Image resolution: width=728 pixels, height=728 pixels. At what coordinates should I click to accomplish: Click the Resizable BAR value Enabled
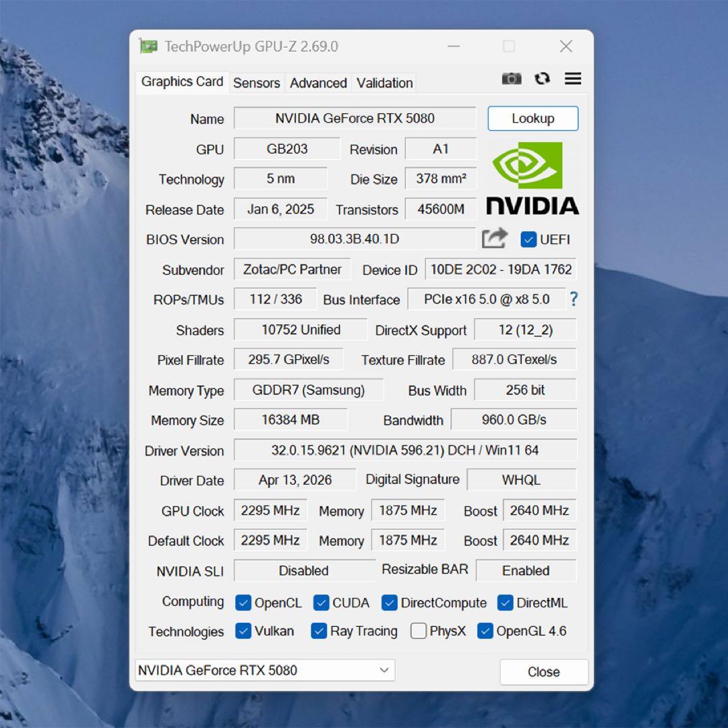tap(526, 570)
